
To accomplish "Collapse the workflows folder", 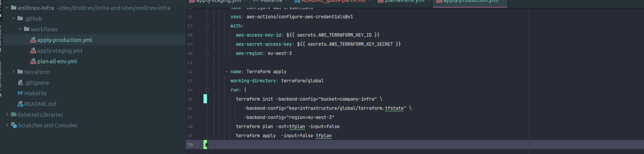I will pyautogui.click(x=20, y=29).
